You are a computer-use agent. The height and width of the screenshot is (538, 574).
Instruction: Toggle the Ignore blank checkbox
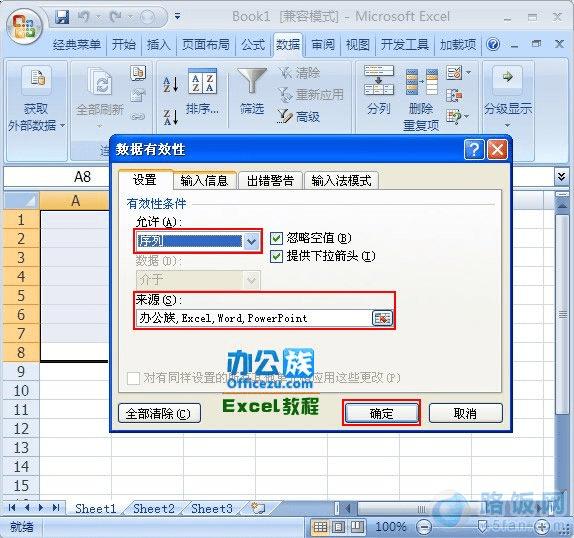click(276, 238)
